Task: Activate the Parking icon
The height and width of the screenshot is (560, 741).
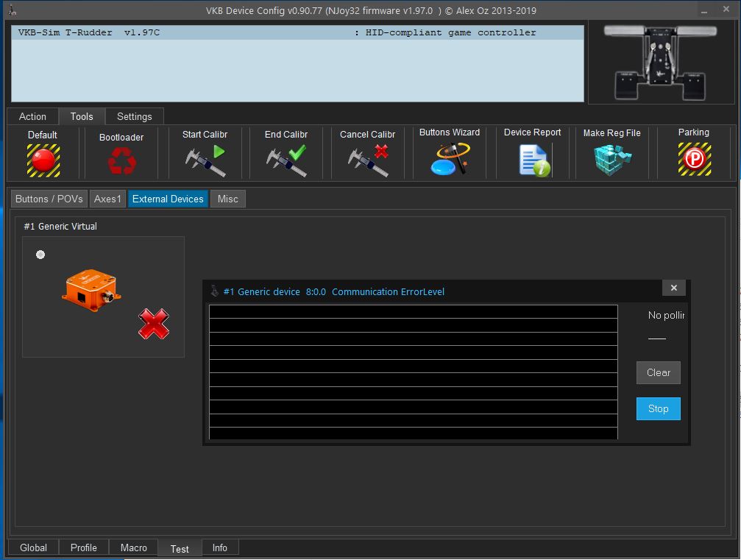Action: (x=694, y=159)
